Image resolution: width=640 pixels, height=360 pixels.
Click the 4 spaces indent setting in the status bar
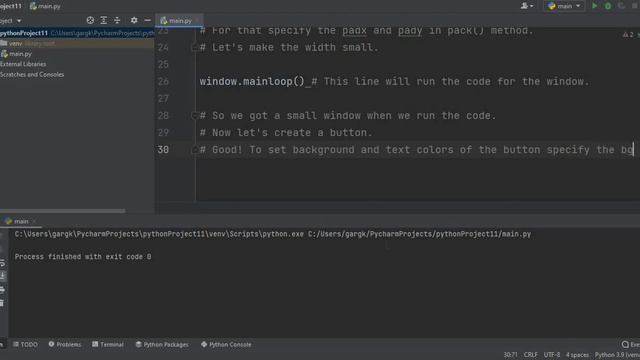577,355
